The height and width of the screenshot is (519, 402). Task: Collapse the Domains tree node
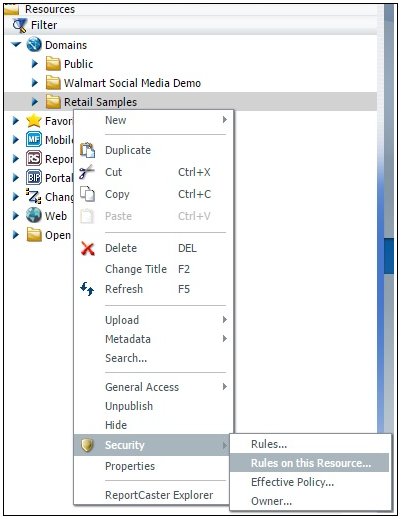(x=16, y=44)
